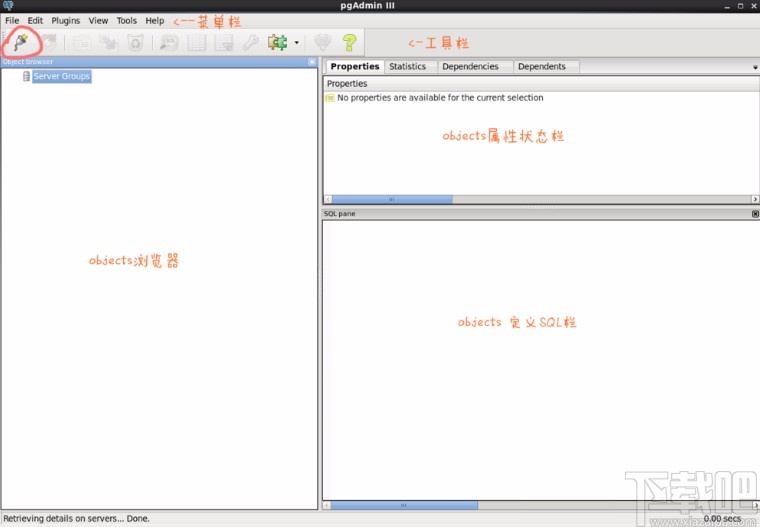Screen dimensions: 760x527
Task: Click the yellow question mark Help icon
Action: 349,43
